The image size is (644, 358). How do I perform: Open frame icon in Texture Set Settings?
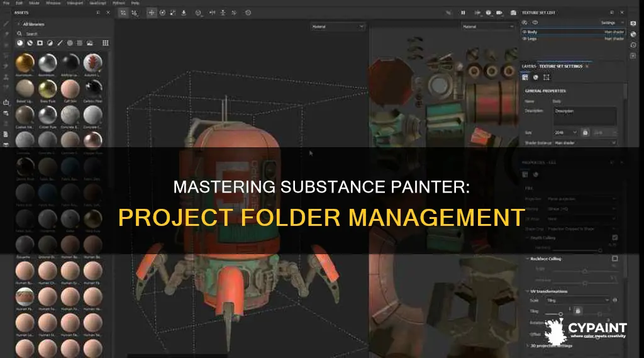547,77
